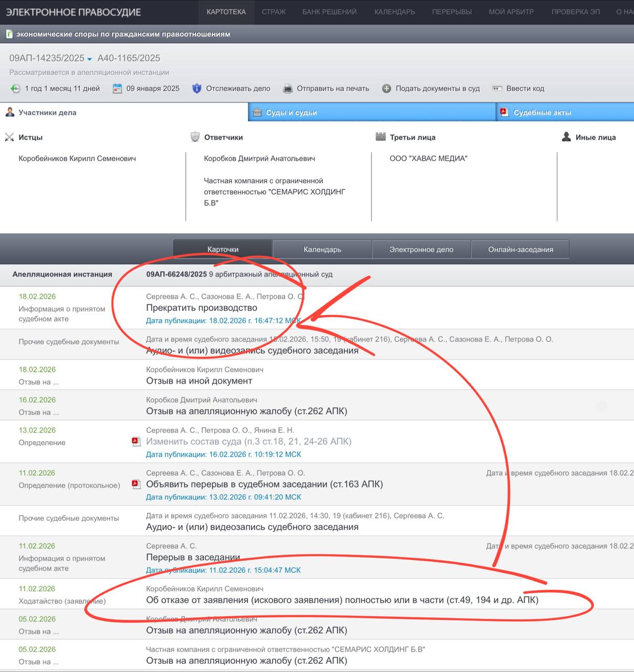Image resolution: width=634 pixels, height=672 pixels.
Task: Click the printer icon for printing
Action: coord(288,89)
